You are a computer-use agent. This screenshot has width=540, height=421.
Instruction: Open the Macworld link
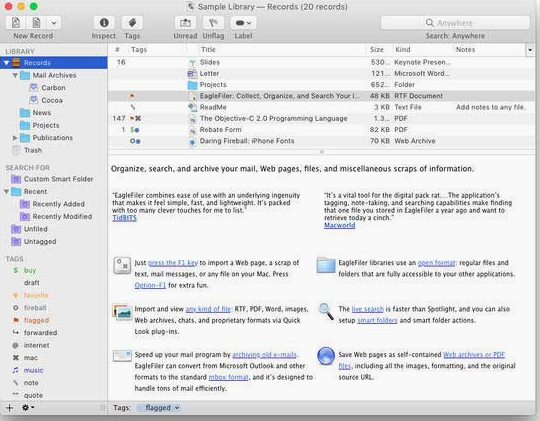coord(340,225)
